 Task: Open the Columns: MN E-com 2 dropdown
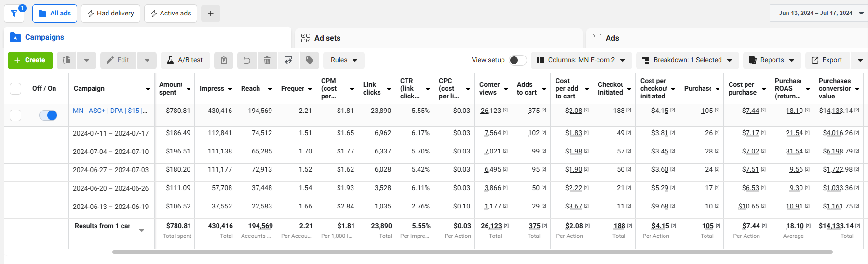click(581, 60)
